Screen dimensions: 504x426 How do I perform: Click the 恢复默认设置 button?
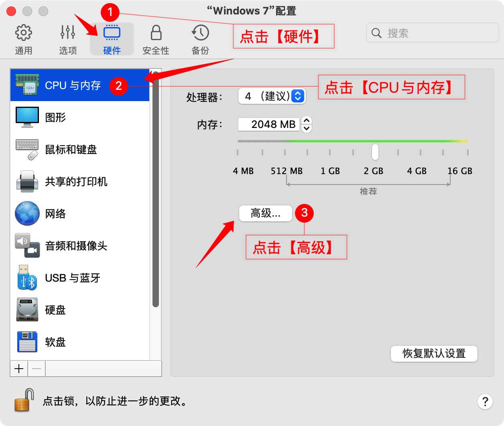[434, 354]
